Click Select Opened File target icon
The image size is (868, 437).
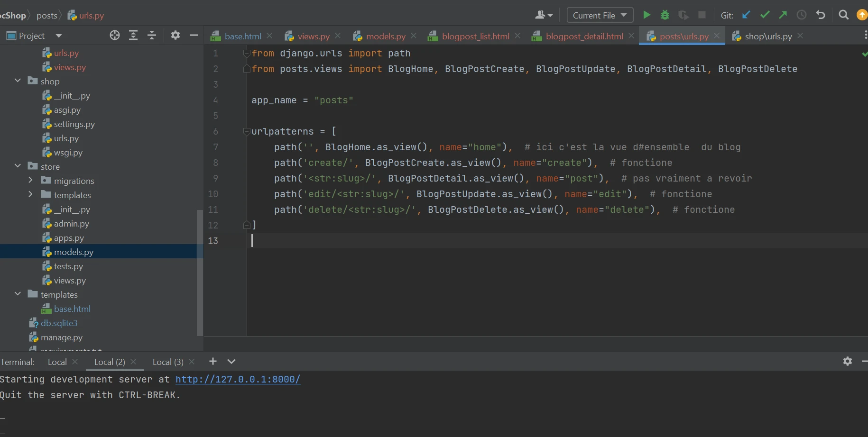click(114, 36)
